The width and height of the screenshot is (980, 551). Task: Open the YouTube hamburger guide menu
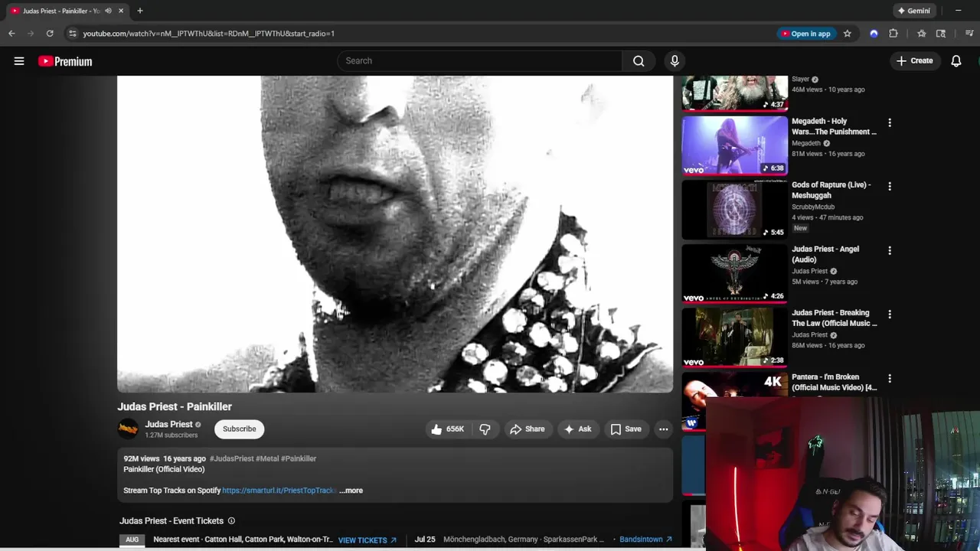point(19,61)
